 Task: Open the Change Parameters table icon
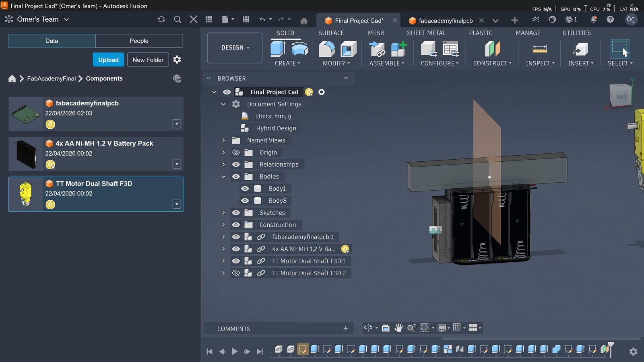point(450,49)
